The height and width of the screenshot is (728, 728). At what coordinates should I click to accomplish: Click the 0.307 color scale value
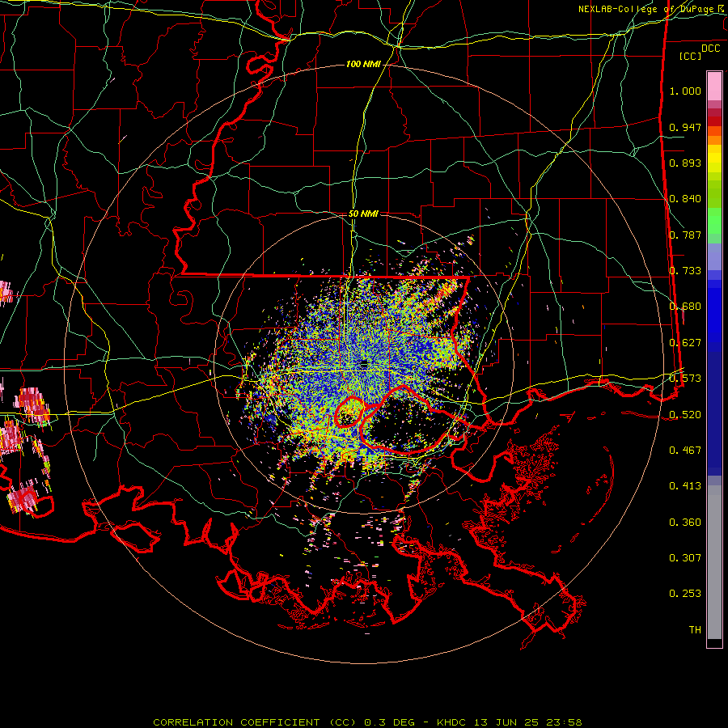(685, 558)
